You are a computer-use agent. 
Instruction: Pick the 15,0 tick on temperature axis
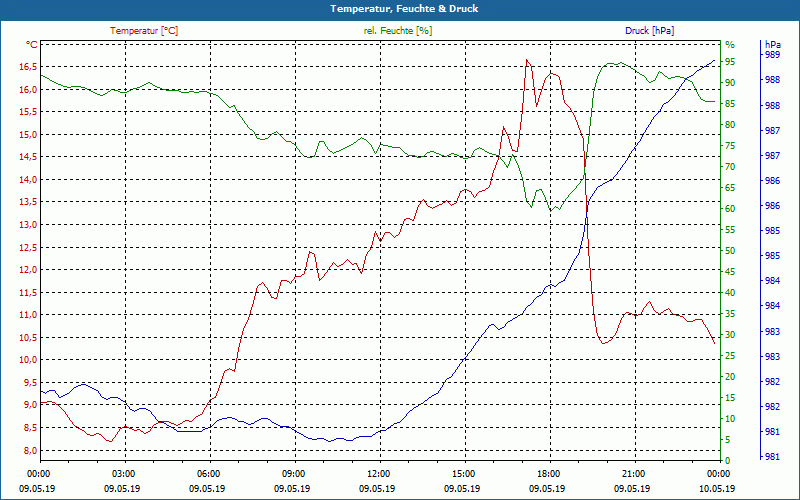point(28,135)
